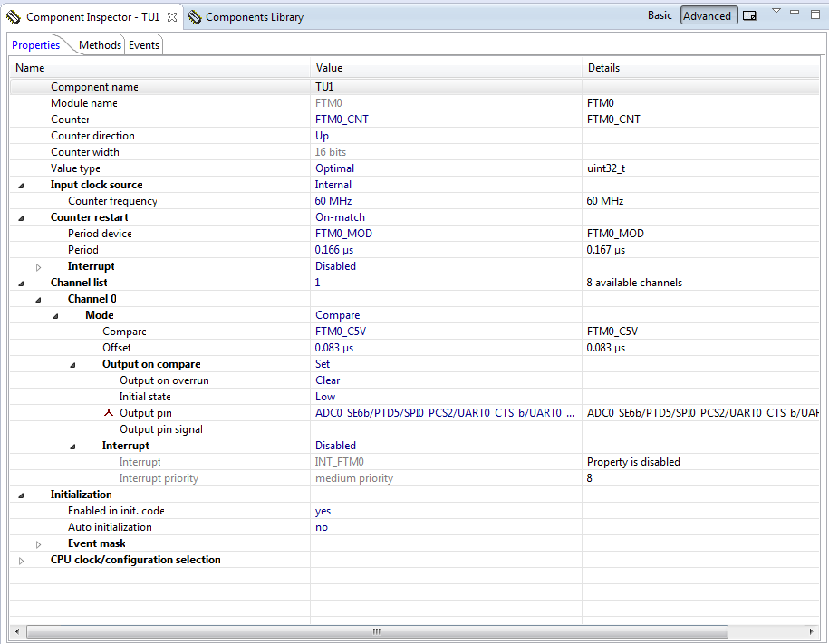Click horizontal scrollbar right arrow
The image size is (829, 644).
point(812,631)
